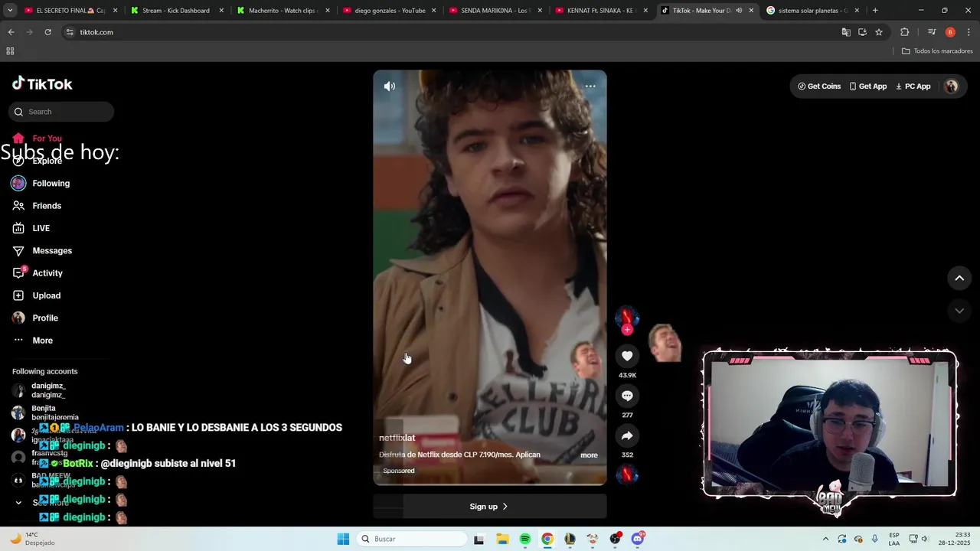The height and width of the screenshot is (551, 980).
Task: Reload the TikTok page
Action: click(47, 32)
